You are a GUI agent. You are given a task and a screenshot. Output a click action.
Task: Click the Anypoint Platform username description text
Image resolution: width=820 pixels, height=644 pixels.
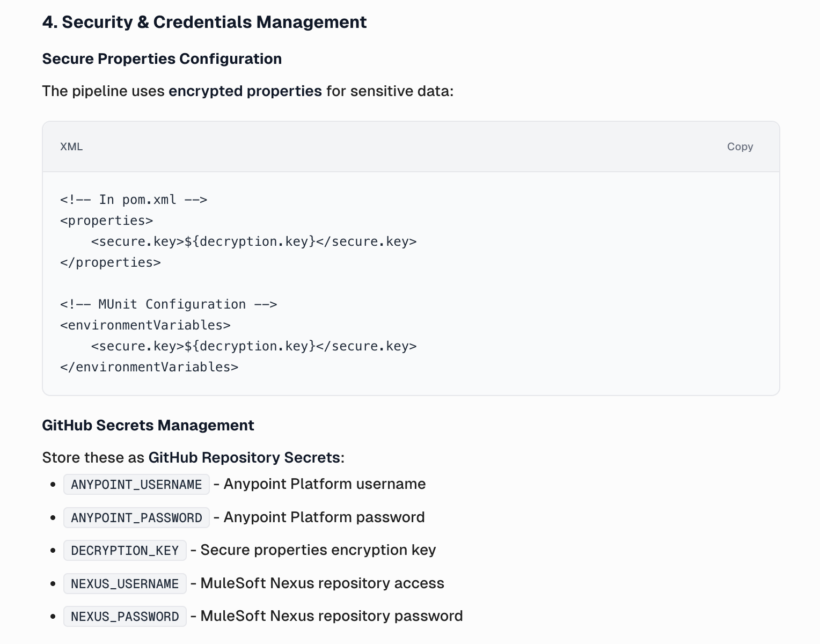325,484
